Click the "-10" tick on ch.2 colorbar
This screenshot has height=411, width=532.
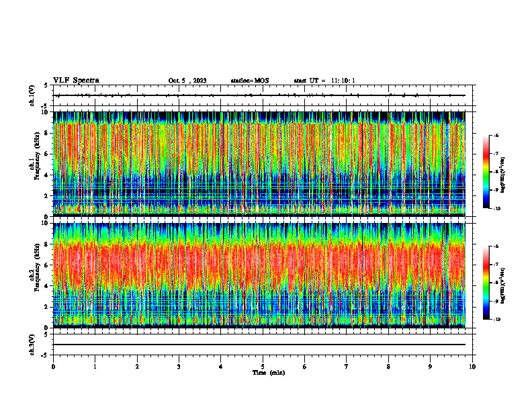496,320
